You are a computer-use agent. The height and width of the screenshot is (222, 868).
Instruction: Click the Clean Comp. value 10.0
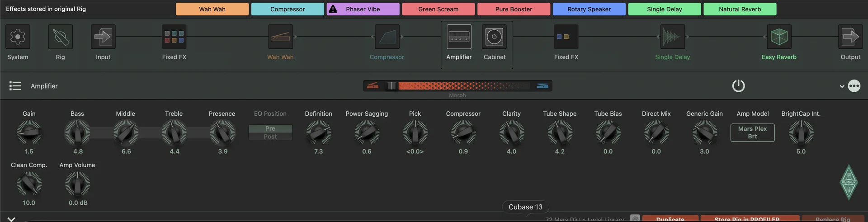tap(29, 203)
